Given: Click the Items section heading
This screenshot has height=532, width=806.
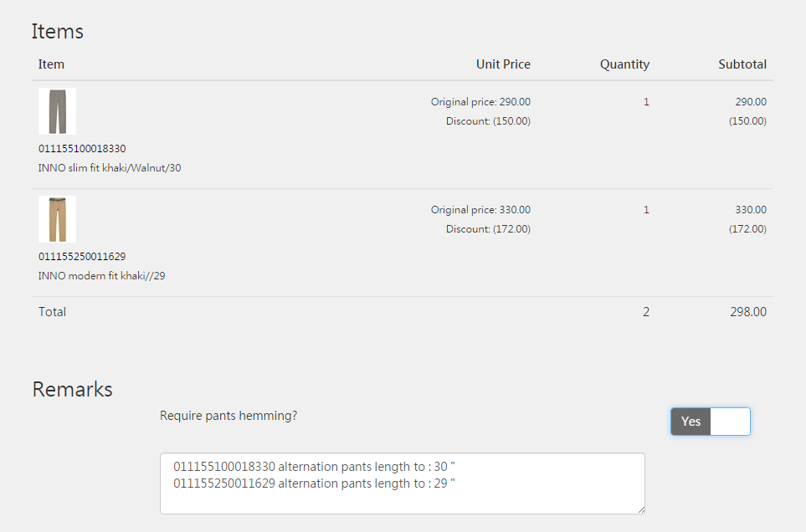Looking at the screenshot, I should click(58, 32).
